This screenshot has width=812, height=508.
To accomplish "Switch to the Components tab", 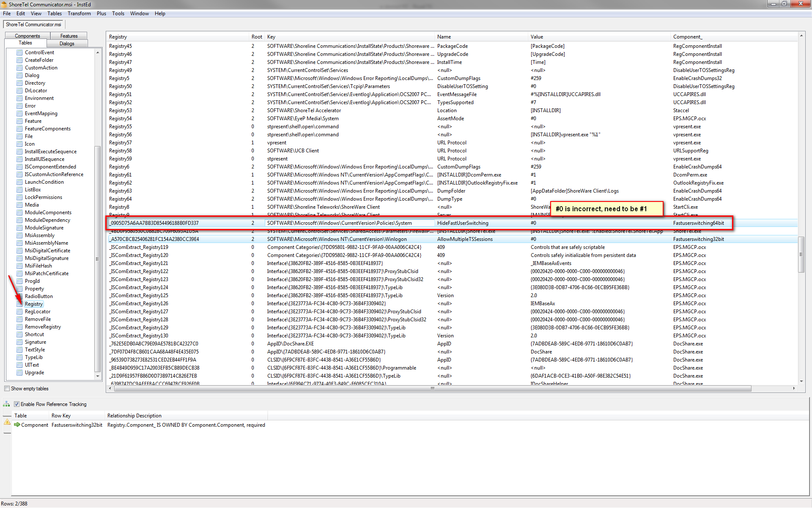I will [27, 36].
